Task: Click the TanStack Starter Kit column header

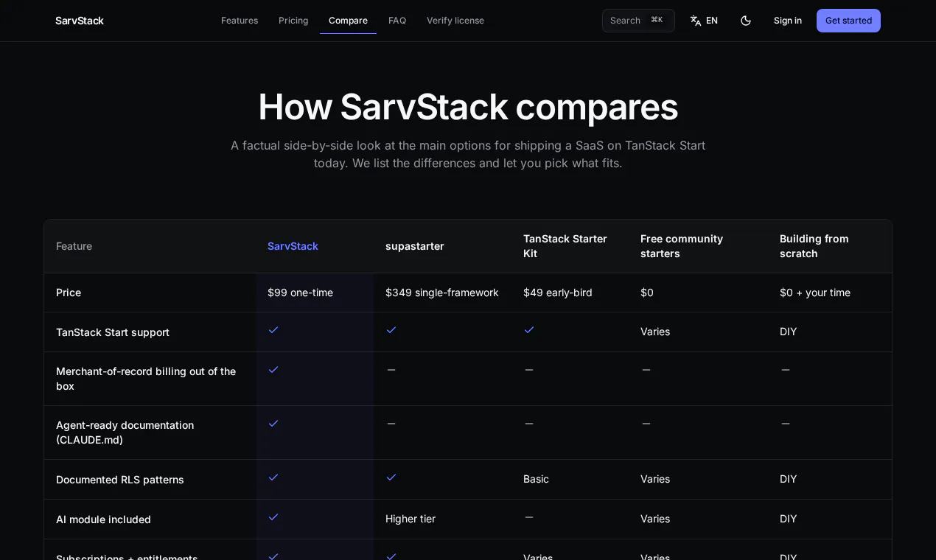Action: pos(565,246)
